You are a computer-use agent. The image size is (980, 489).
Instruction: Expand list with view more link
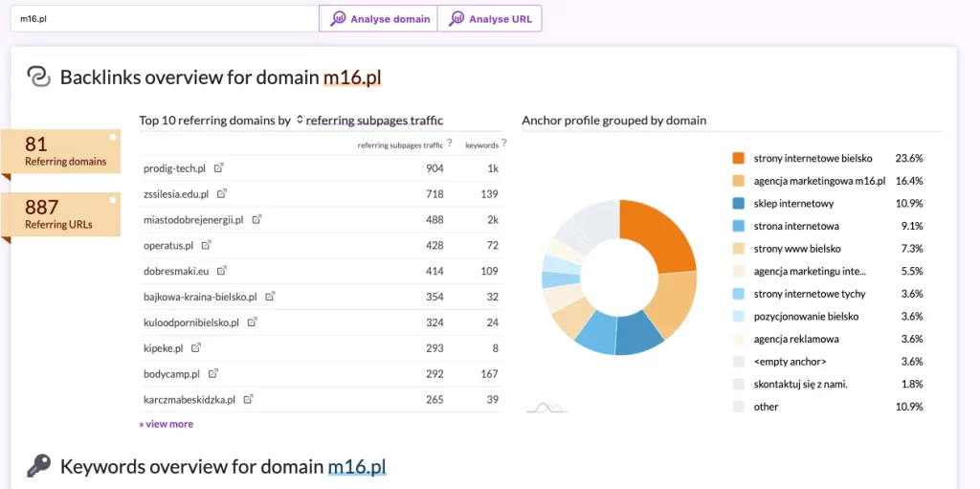tap(166, 424)
